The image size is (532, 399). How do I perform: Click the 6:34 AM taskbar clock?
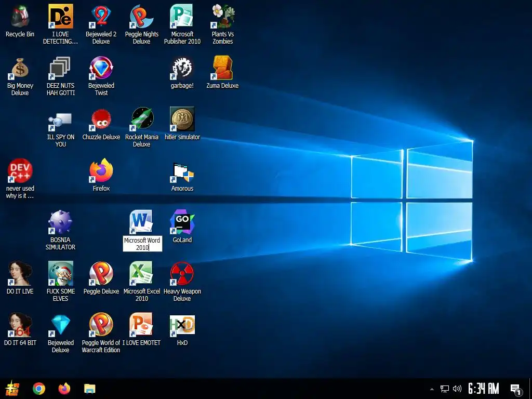pyautogui.click(x=484, y=389)
